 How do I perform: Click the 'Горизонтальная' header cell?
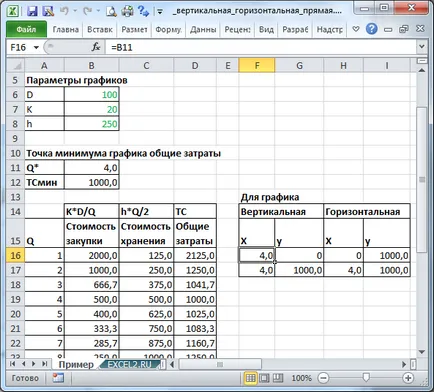click(x=367, y=212)
